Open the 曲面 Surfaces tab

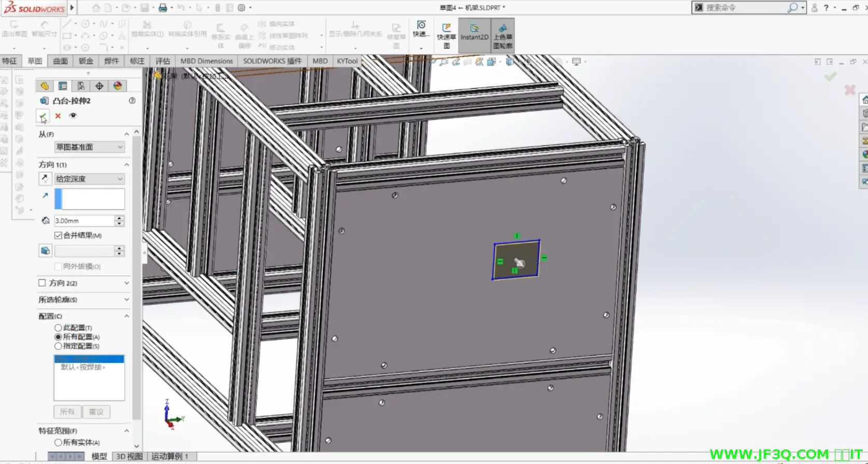(60, 61)
